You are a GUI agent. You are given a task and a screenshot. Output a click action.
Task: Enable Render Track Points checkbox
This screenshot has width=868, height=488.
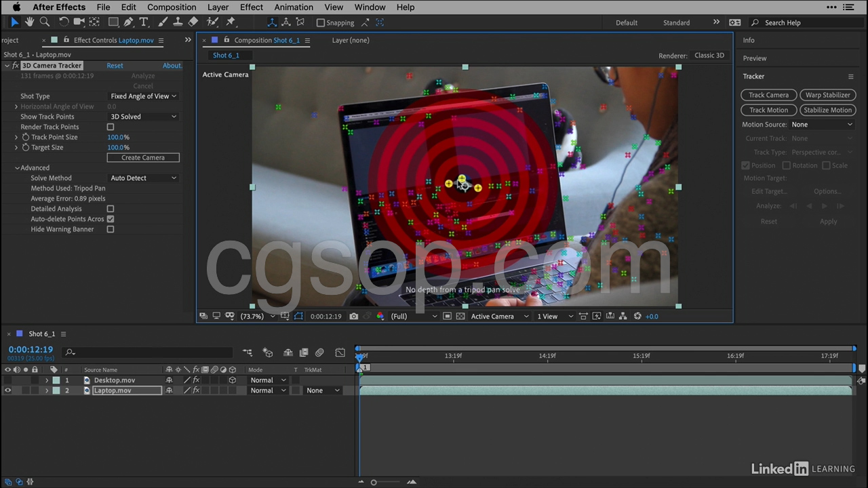coord(111,127)
